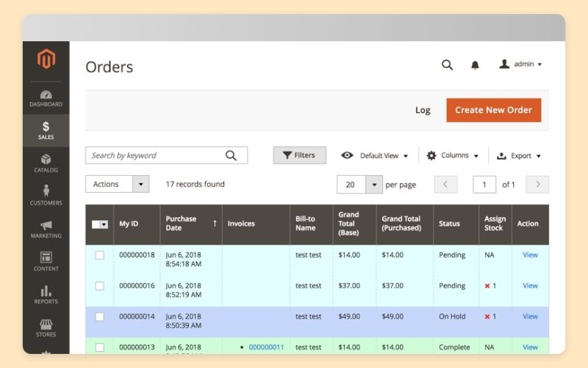The width and height of the screenshot is (588, 368).
Task: Open the Actions dropdown
Action: click(118, 184)
